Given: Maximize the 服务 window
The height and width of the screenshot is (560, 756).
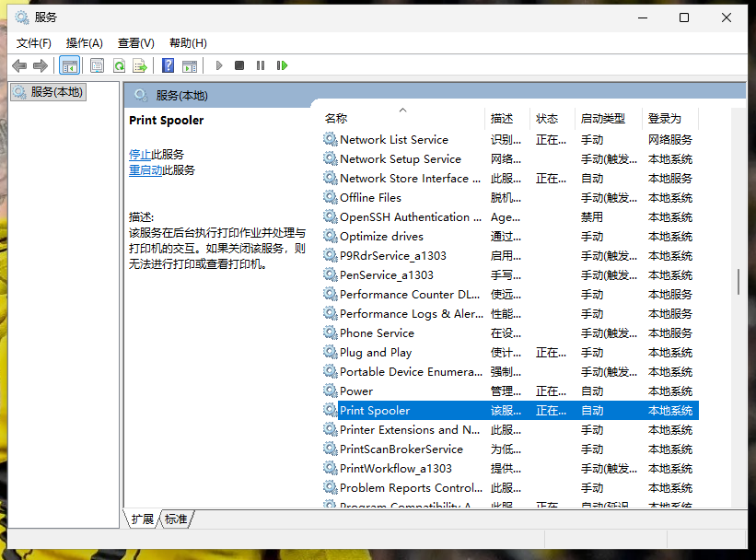Looking at the screenshot, I should click(x=683, y=17).
